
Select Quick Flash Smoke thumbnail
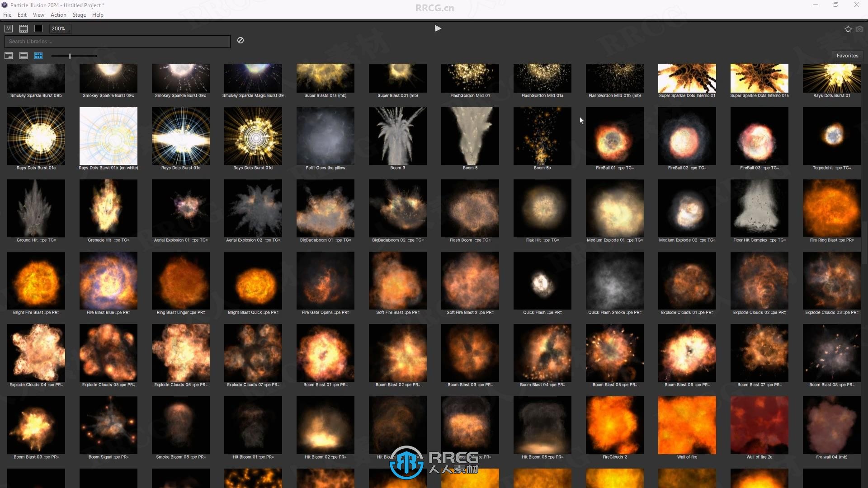[x=615, y=281]
